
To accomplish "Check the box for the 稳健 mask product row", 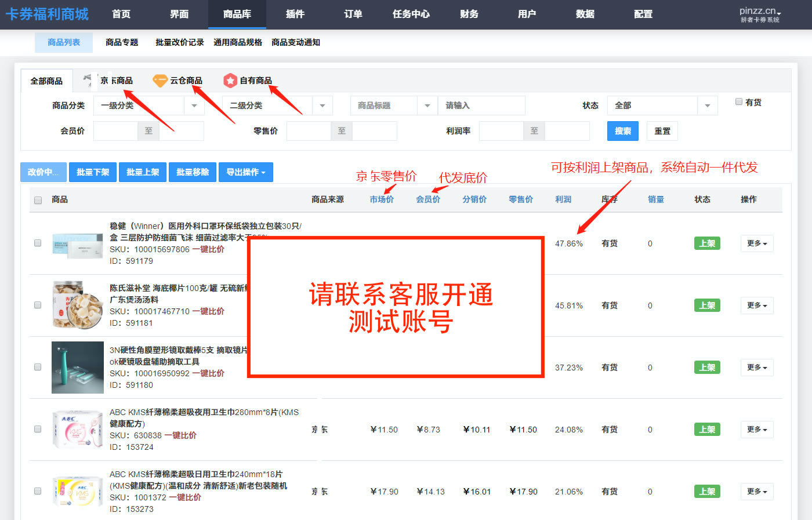I will (38, 243).
